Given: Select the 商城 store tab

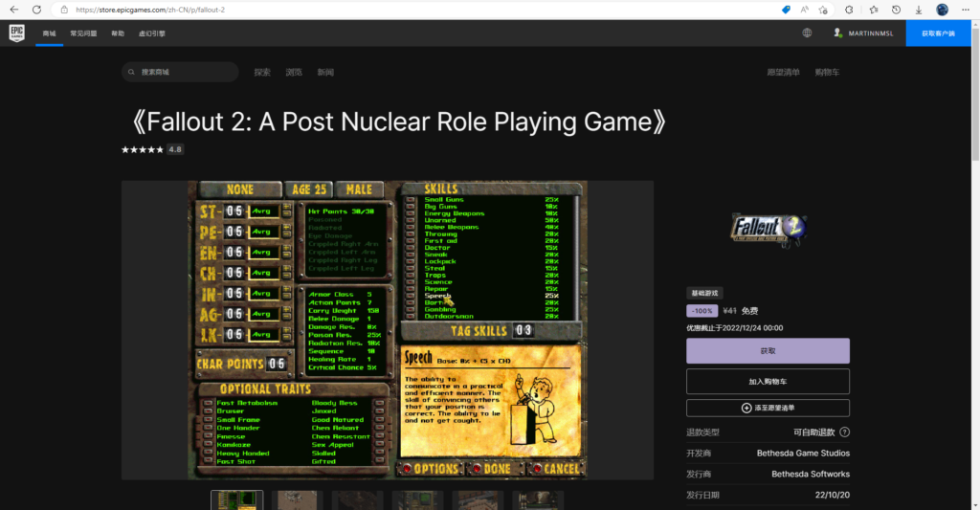Looking at the screenshot, I should click(49, 33).
